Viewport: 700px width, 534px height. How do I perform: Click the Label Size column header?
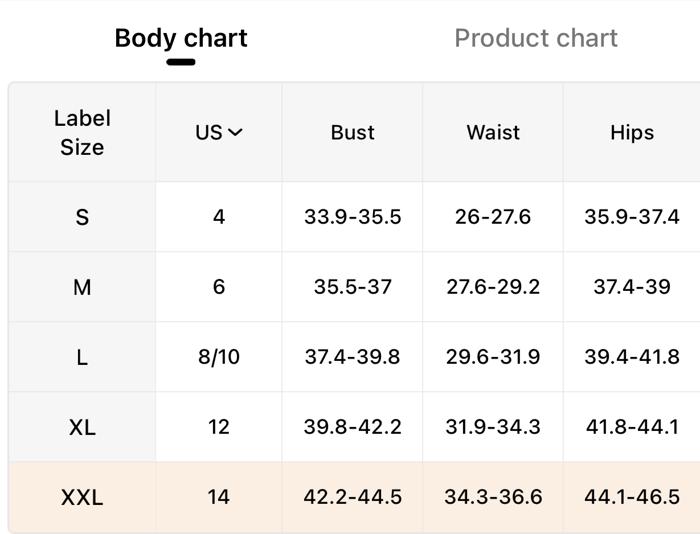click(82, 133)
